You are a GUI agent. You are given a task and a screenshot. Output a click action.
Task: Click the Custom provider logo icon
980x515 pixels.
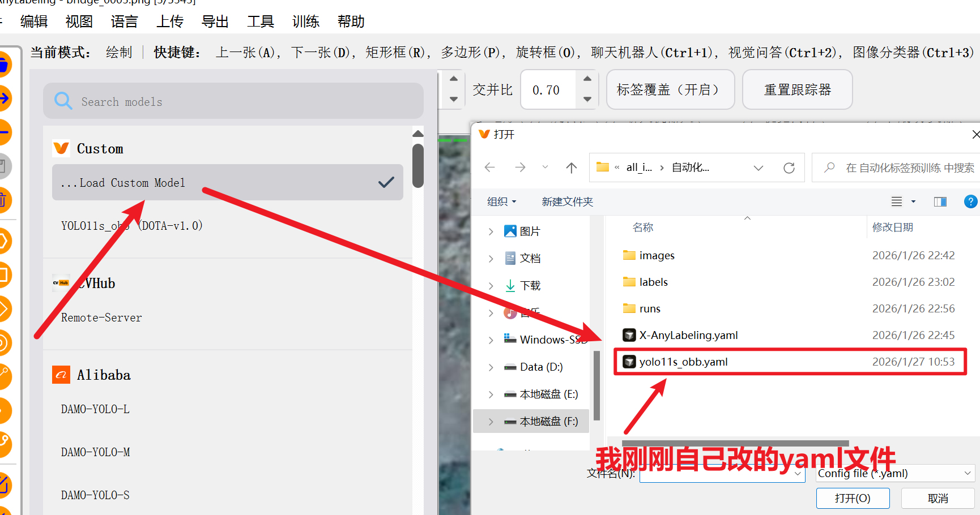pos(61,148)
